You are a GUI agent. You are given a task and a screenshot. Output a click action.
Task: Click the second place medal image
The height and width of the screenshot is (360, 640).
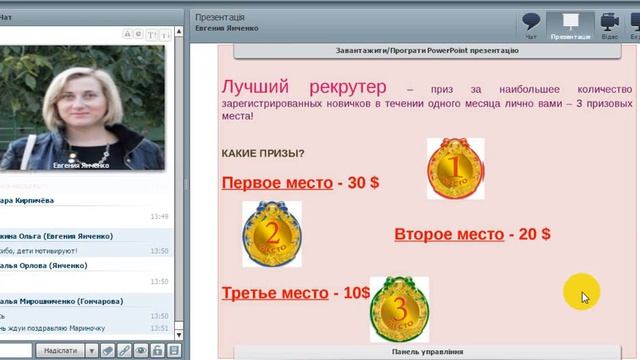coord(272,234)
